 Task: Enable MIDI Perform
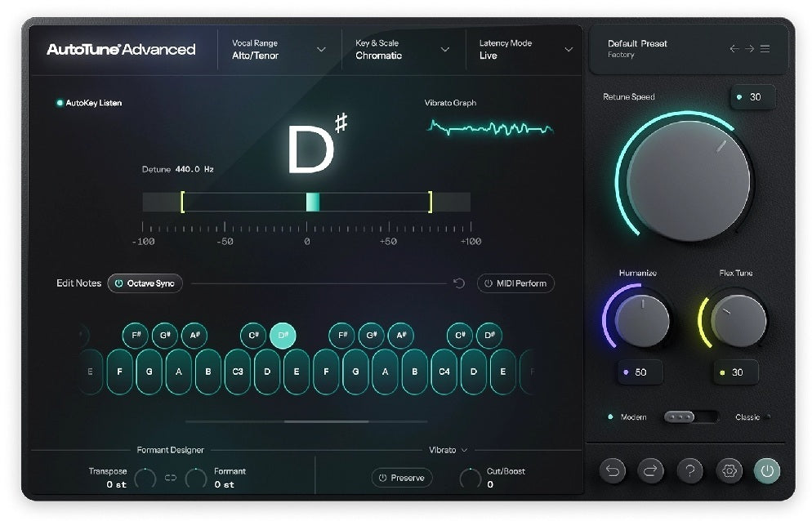pyautogui.click(x=515, y=283)
